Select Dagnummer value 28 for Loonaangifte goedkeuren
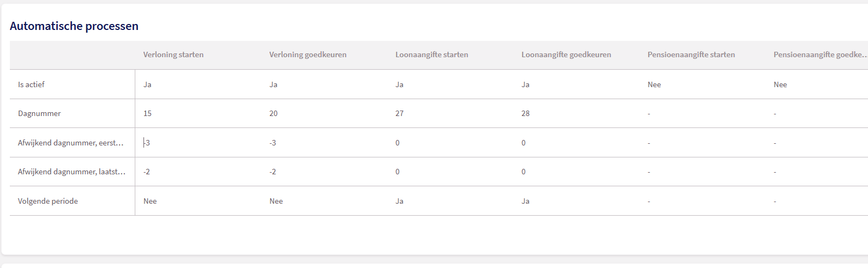Image resolution: width=868 pixels, height=268 pixels. (x=525, y=113)
